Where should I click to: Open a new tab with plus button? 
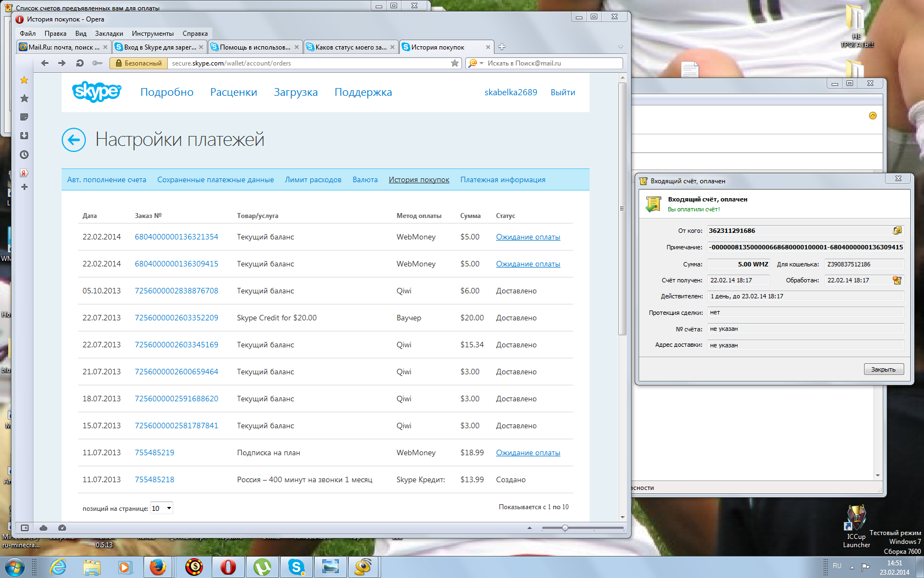pyautogui.click(x=502, y=47)
